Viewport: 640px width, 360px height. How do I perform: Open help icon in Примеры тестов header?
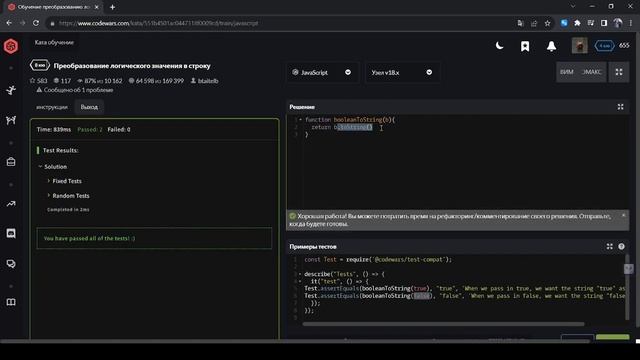coord(621,247)
